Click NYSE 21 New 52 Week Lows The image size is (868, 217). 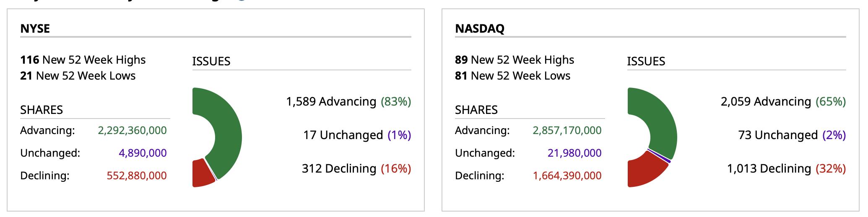pyautogui.click(x=78, y=76)
